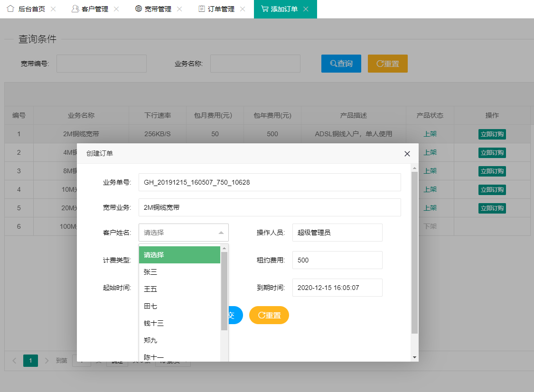Click the user icon on 客户管理 tab
This screenshot has height=392, width=534.
75,9
